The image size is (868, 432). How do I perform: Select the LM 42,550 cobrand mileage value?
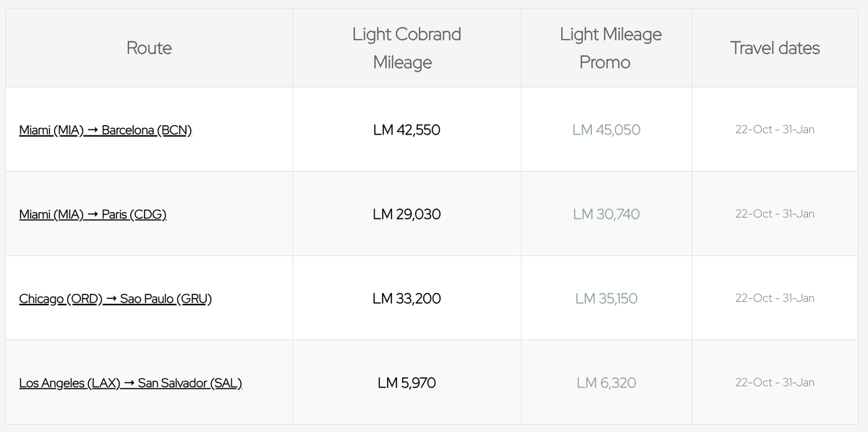pyautogui.click(x=407, y=130)
